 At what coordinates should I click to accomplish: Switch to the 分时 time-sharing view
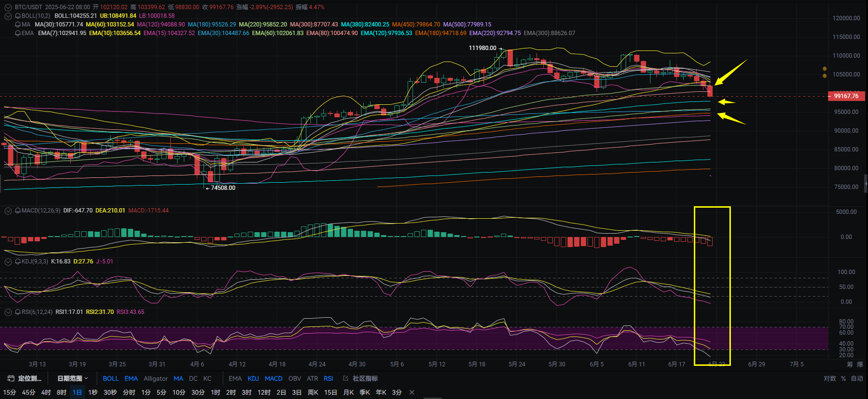(129, 392)
